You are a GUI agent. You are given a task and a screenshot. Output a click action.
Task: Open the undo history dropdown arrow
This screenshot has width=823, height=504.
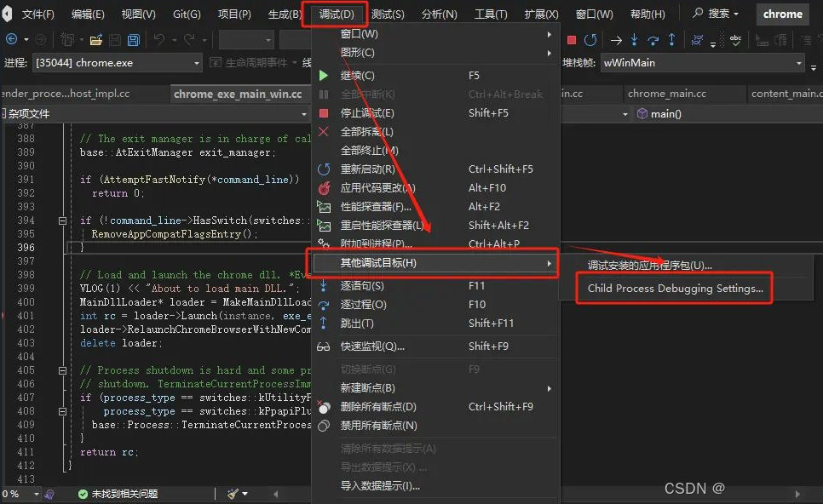[175, 40]
